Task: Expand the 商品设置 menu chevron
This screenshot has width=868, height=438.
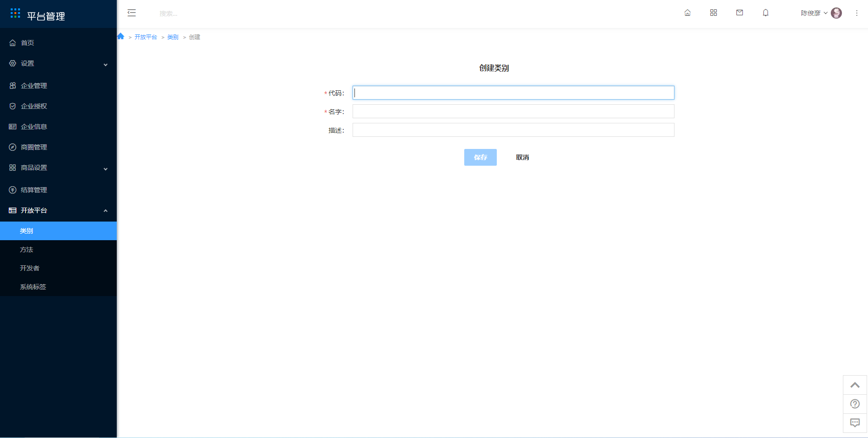Action: pos(106,169)
